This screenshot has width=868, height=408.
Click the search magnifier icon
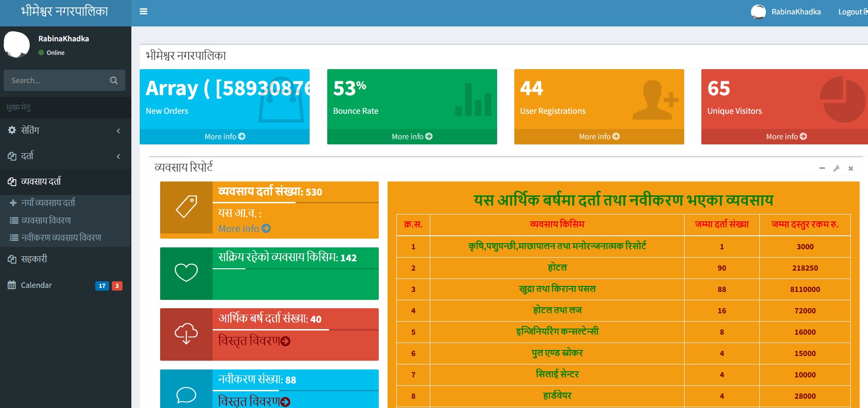(x=114, y=80)
